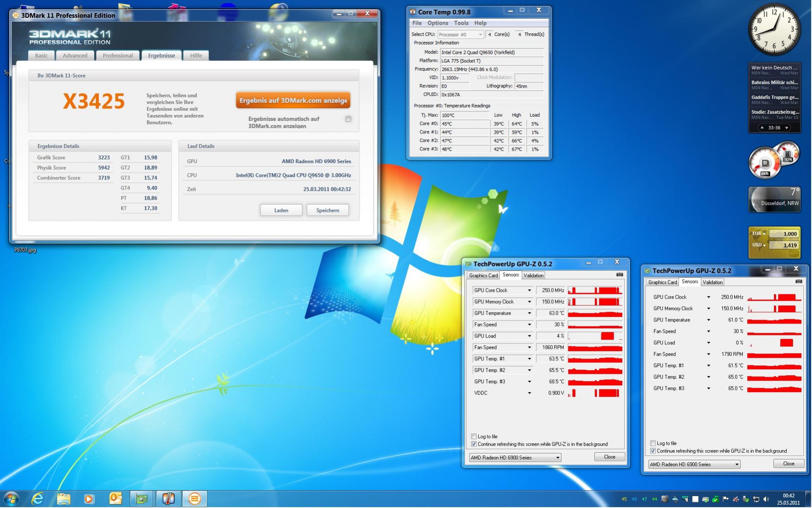Image resolution: width=812 pixels, height=508 pixels.
Task: Open the 'Bahrains Militär schi...' headline
Action: [775, 83]
